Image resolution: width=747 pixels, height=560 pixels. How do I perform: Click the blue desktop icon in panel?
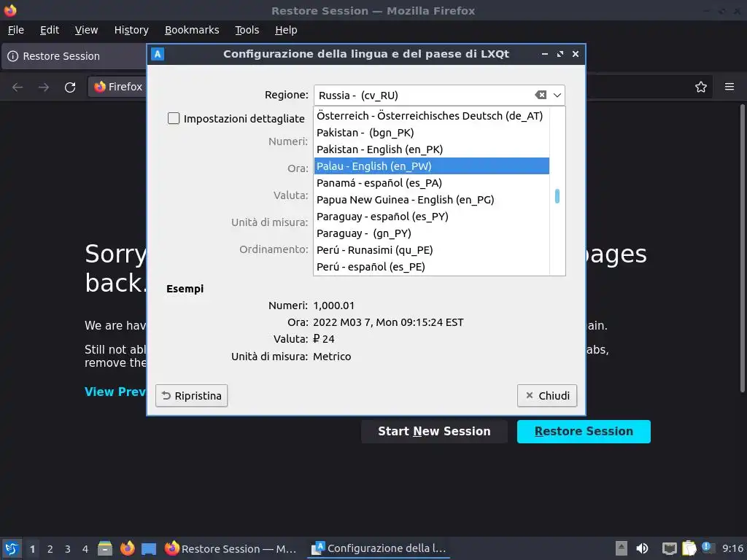(149, 548)
